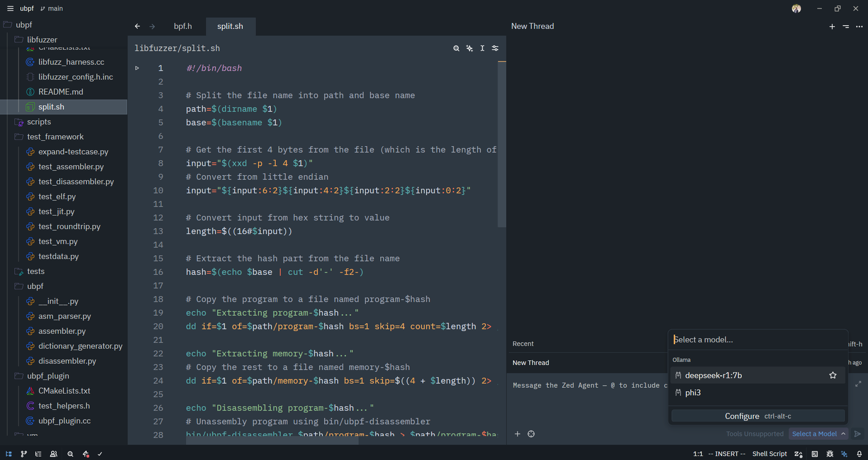This screenshot has height=460, width=868.
Task: Collapse the test_framework folder
Action: coord(55,137)
